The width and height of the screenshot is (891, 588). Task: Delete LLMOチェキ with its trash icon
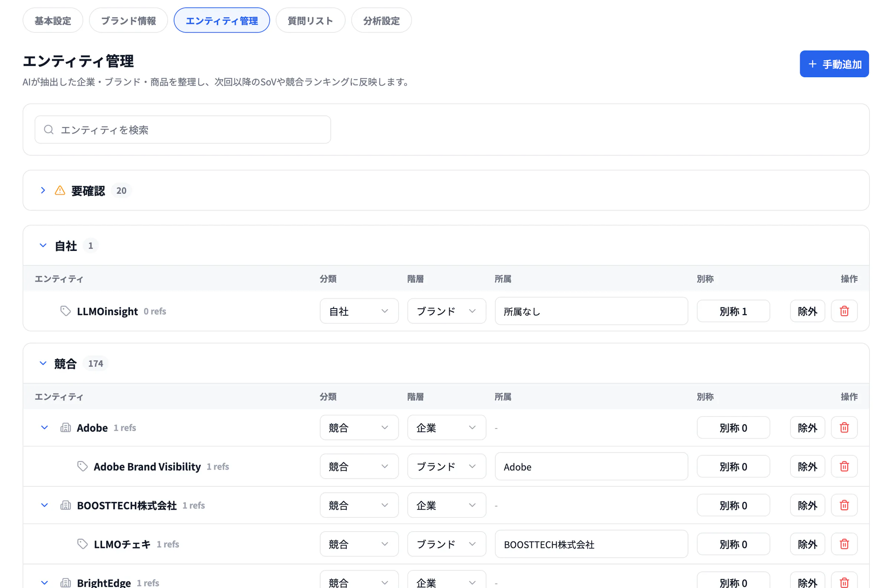(x=844, y=544)
